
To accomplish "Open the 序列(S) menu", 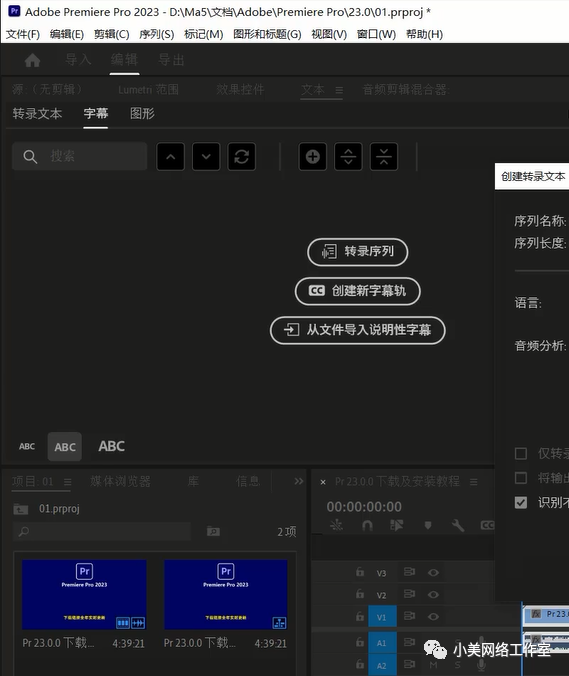I will click(156, 34).
